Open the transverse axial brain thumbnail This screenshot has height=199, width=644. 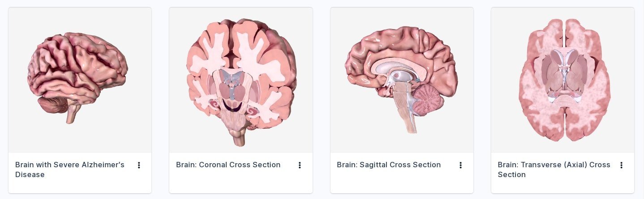click(562, 80)
